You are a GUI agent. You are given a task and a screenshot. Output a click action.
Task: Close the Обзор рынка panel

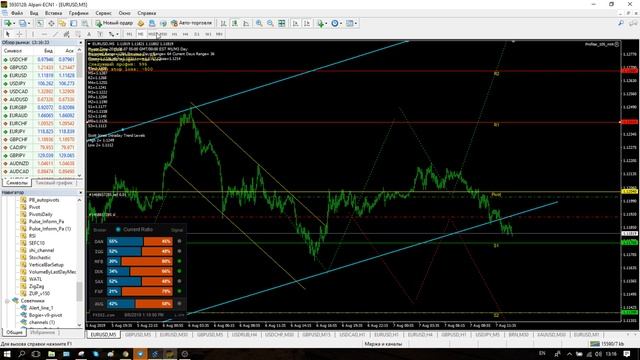(x=80, y=42)
